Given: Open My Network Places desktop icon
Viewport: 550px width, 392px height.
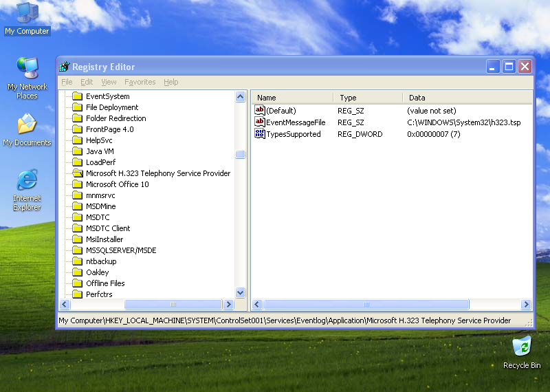Looking at the screenshot, I should 27,78.
